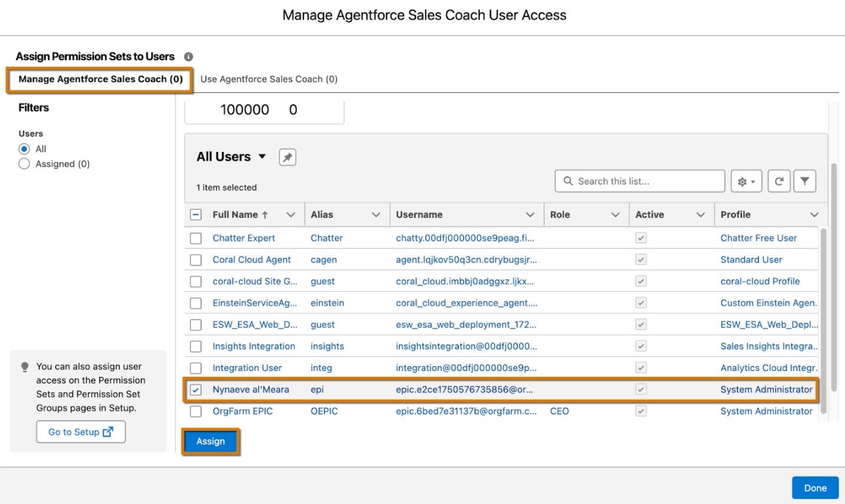Show list filters with funnel icon
The height and width of the screenshot is (504, 845).
804,181
